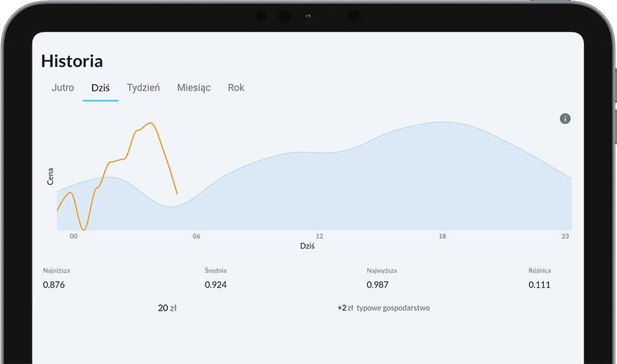This screenshot has width=617, height=364.
Task: Click the +2 zł value
Action: point(345,308)
